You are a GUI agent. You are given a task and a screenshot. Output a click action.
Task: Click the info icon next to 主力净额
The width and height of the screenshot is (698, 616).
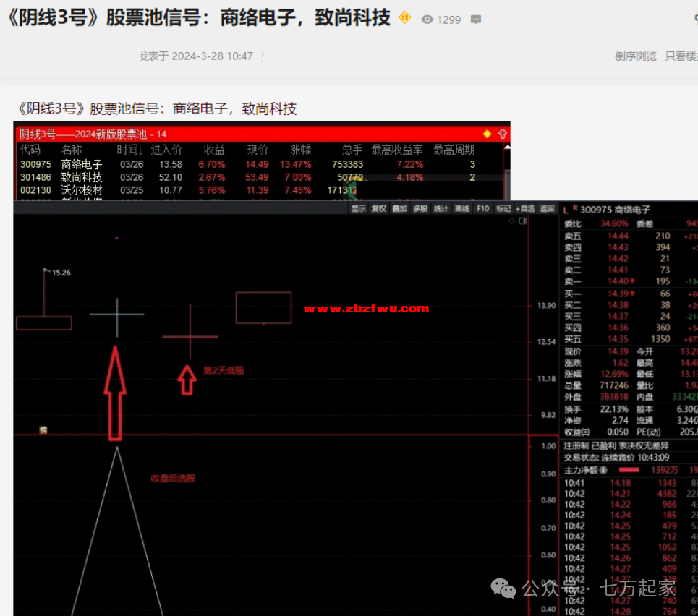[x=603, y=470]
